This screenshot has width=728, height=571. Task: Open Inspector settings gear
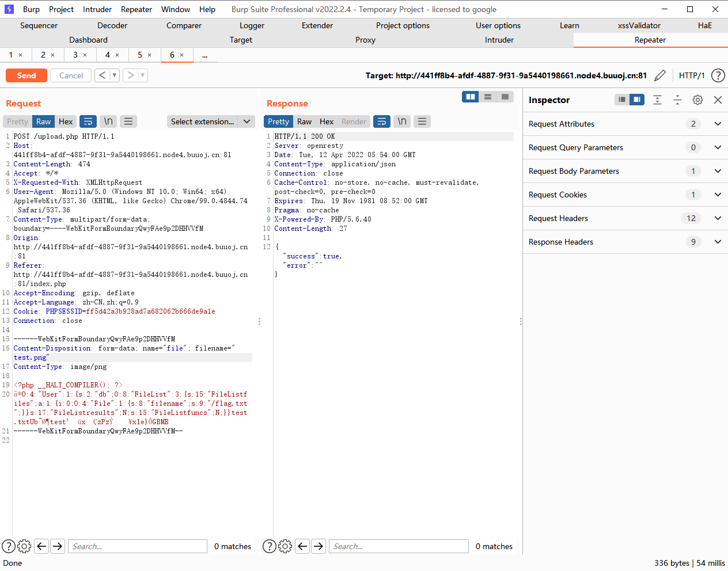point(697,100)
